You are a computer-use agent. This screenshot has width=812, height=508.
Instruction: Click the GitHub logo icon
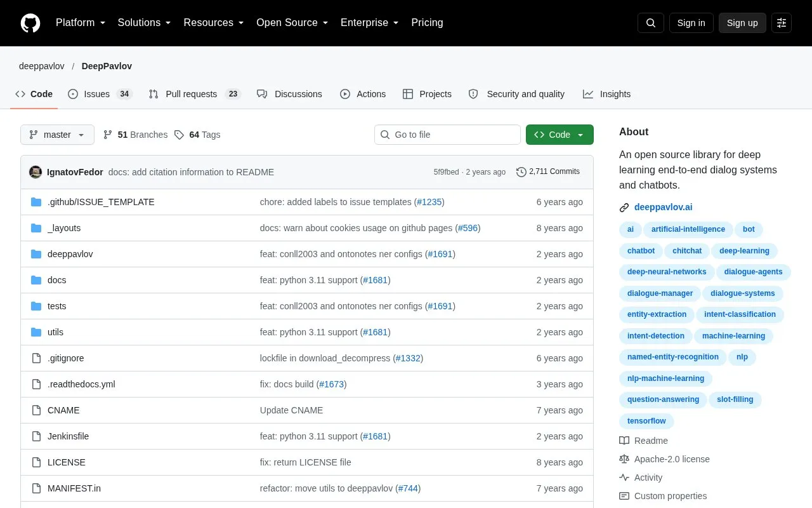30,23
